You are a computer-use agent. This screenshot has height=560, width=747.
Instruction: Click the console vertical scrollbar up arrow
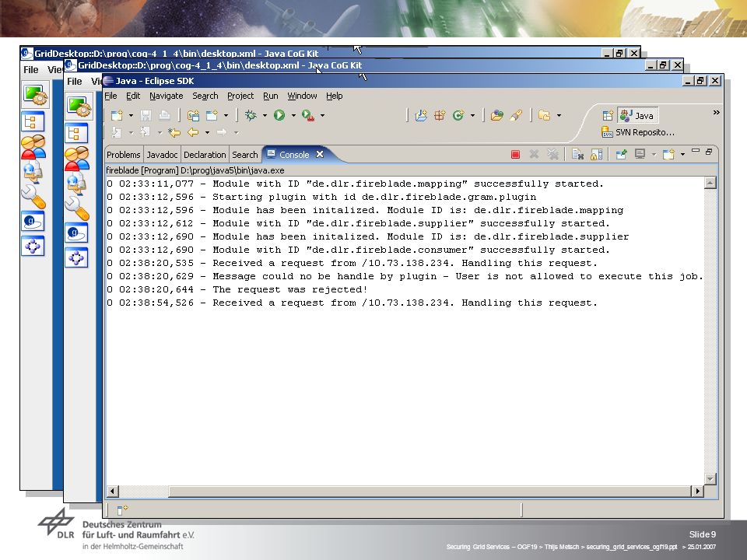[x=710, y=183]
